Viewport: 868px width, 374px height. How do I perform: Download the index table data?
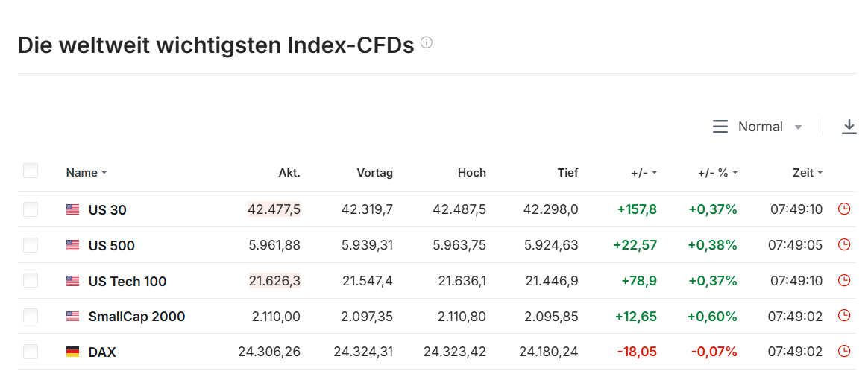pyautogui.click(x=849, y=127)
